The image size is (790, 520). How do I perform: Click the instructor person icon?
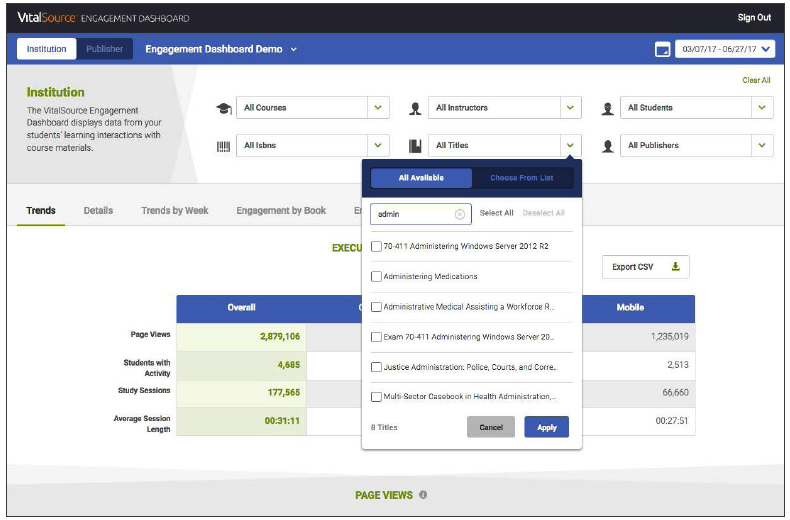pos(415,108)
